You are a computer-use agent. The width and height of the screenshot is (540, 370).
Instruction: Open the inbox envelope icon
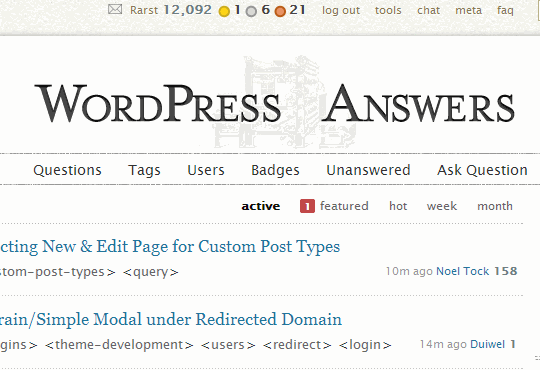click(x=115, y=9)
